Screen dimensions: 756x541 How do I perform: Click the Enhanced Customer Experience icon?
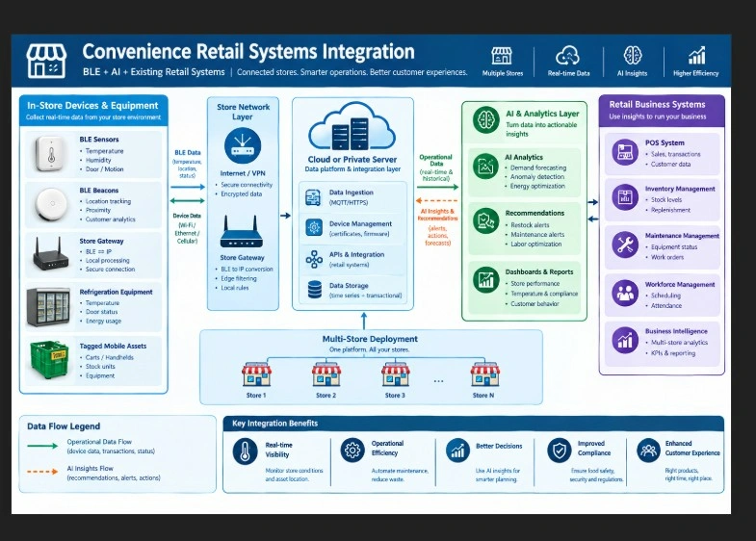tap(648, 450)
